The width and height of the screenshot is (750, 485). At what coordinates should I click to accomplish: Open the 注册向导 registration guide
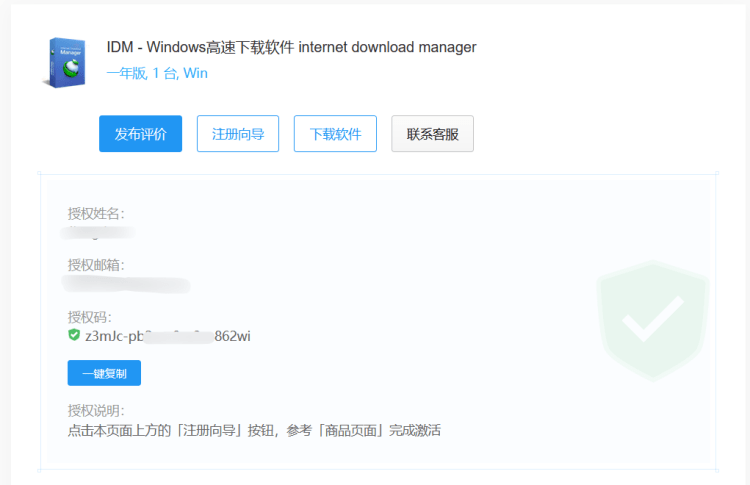(x=238, y=133)
